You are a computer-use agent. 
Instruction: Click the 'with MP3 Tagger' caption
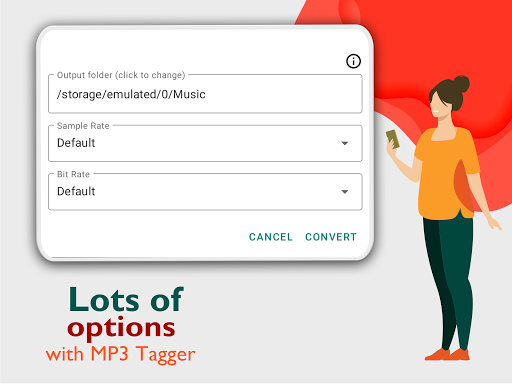[x=120, y=354]
